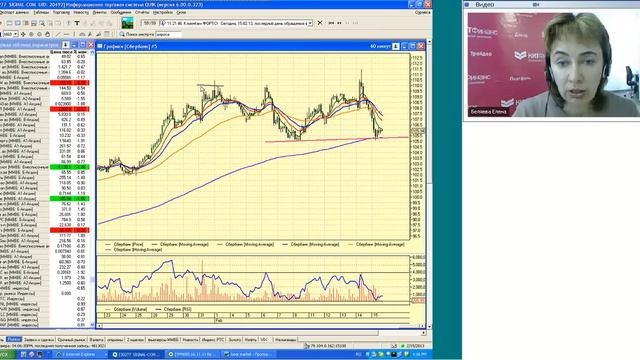Click the main window vertical scrollbar down arrow
640x360 pixels.
(x=429, y=327)
